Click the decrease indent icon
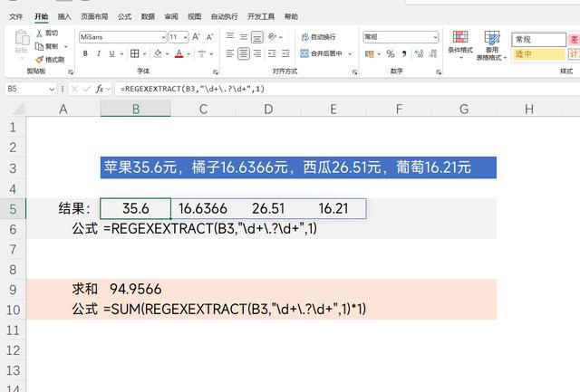The image size is (580, 392). (272, 54)
